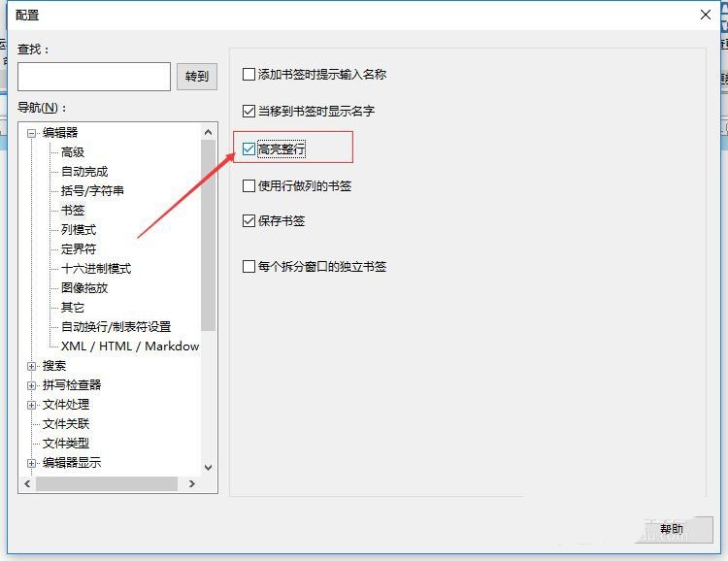Click navigation tree scroll down arrow
Screen dimensions: 728x561
click(209, 467)
